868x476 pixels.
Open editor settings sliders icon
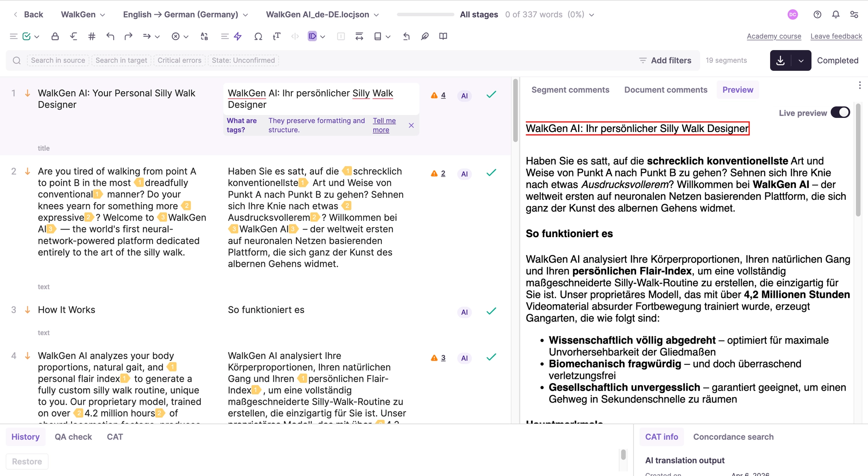click(x=854, y=14)
